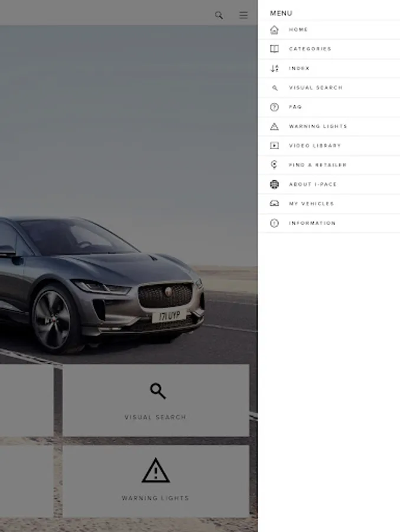The width and height of the screenshot is (400, 532).
Task: Open Categories menu entry
Action: pyautogui.click(x=329, y=49)
